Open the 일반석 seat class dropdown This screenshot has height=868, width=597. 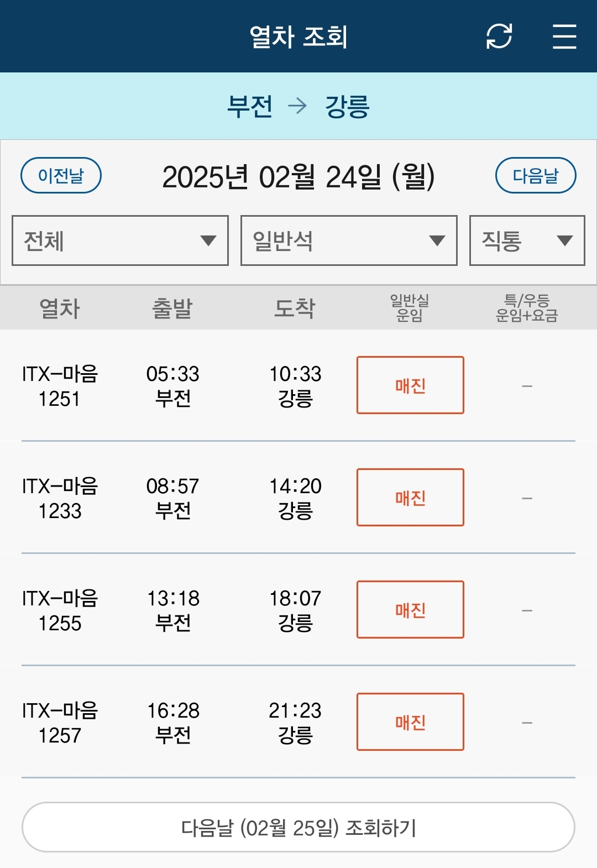[x=349, y=240]
